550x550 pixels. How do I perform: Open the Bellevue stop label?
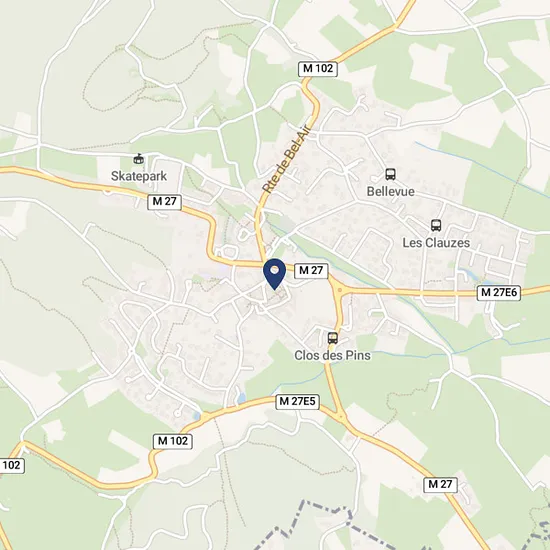[x=390, y=192]
